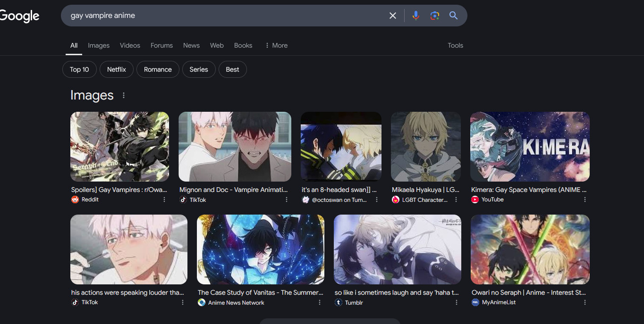This screenshot has width=644, height=324.
Task: Open more options for Anime News Network result
Action: 320,302
